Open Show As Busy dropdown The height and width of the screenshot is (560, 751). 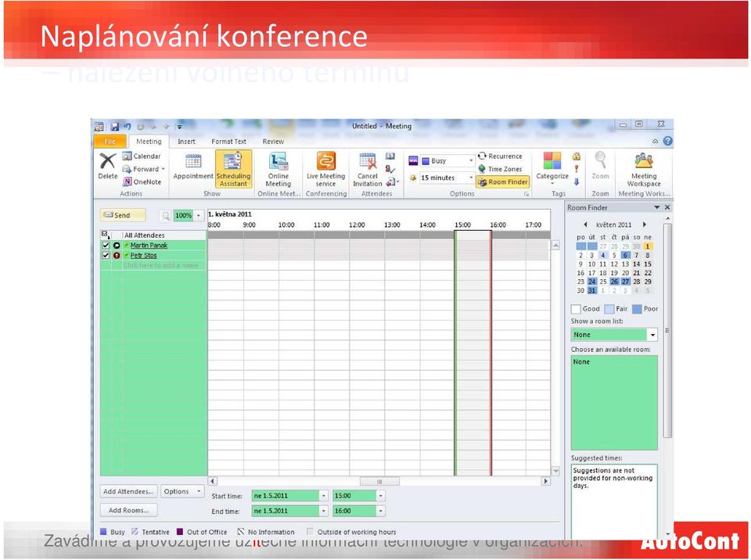click(471, 161)
